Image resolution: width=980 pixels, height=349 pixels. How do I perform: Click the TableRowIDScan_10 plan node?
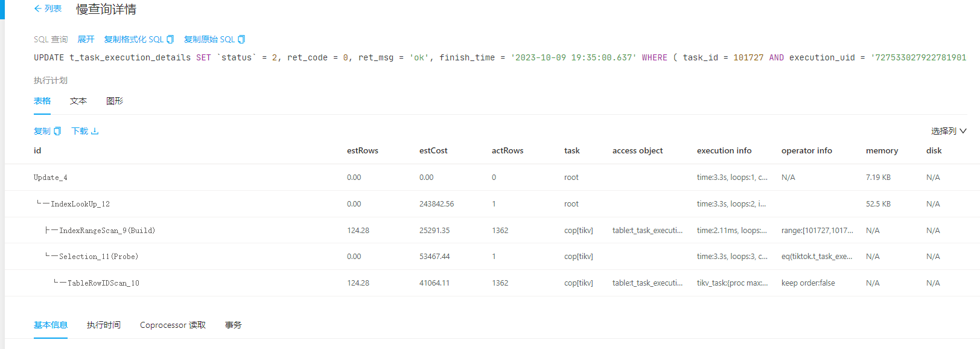pos(103,283)
